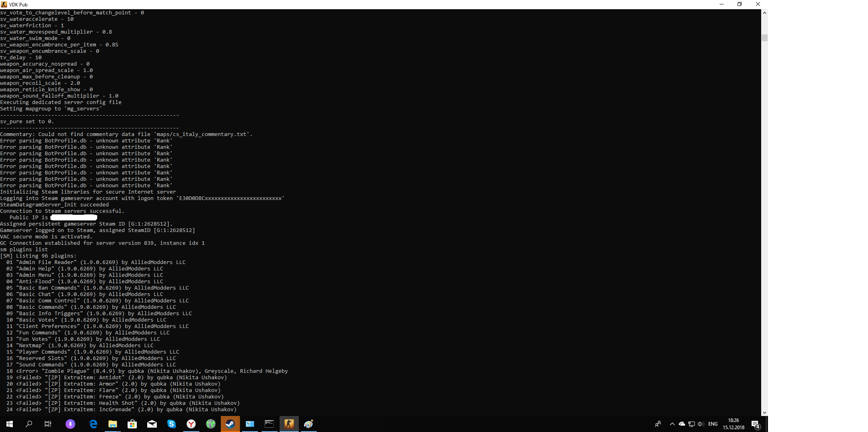Click the 'Connection to Steam servers successful.' line
This screenshot has width=868, height=432.
(62, 211)
